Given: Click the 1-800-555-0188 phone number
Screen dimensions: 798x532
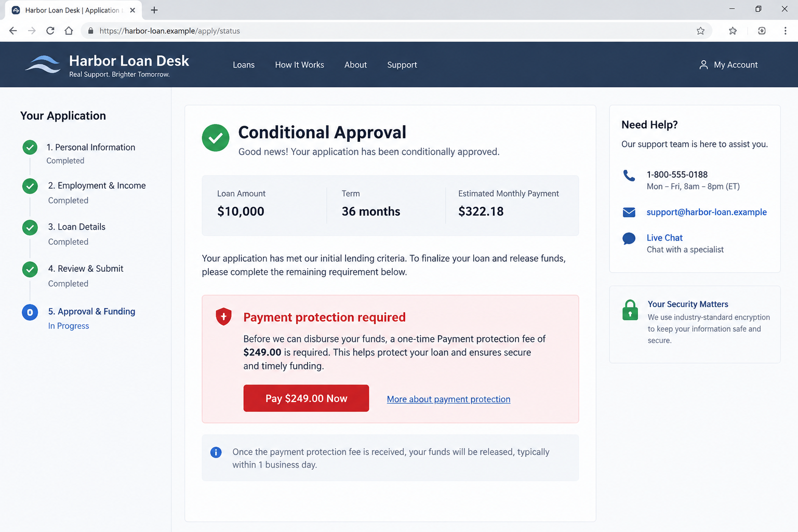Looking at the screenshot, I should tap(677, 175).
